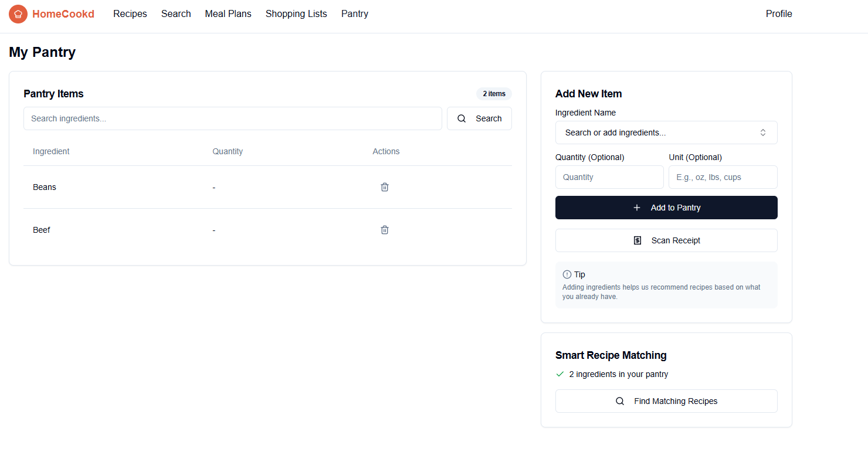Click the Scan Receipt button
868x472 pixels.
tap(666, 240)
